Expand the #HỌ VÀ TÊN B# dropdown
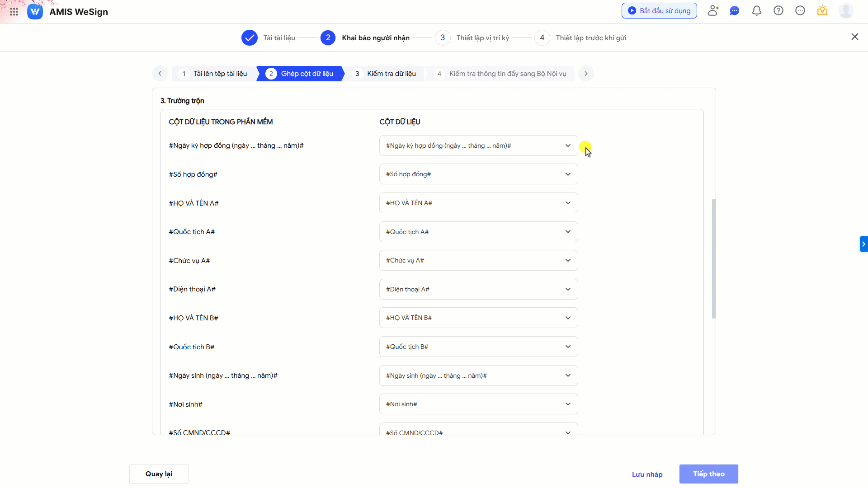Image resolution: width=868 pixels, height=488 pixels. 478,318
